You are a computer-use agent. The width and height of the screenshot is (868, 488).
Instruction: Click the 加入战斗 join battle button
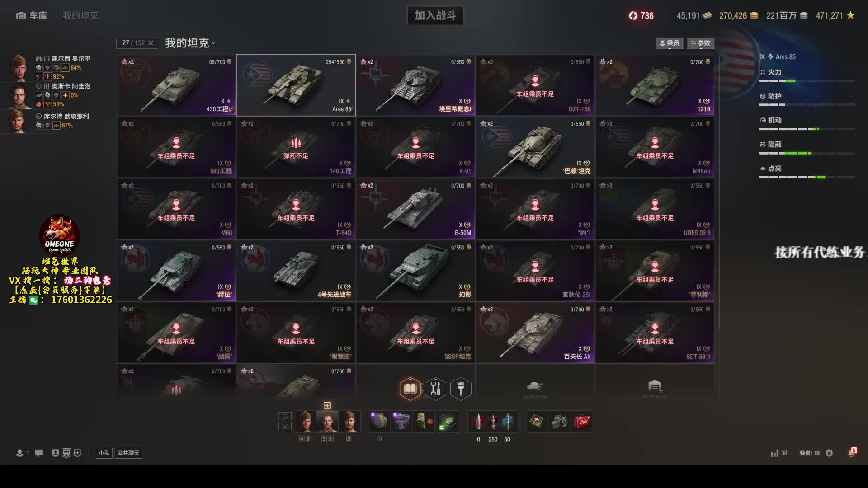tap(435, 15)
